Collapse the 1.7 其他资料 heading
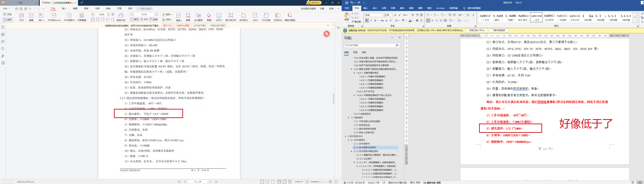 [349, 118]
